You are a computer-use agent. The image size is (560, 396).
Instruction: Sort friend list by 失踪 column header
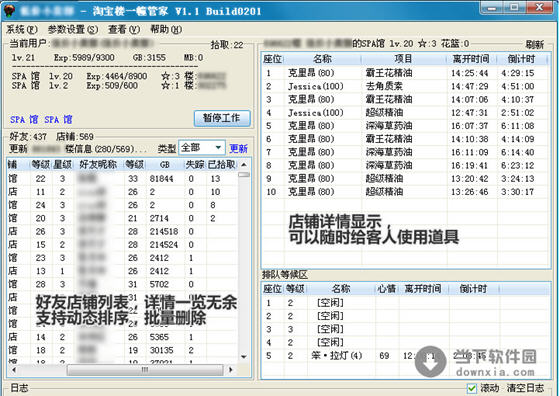195,165
